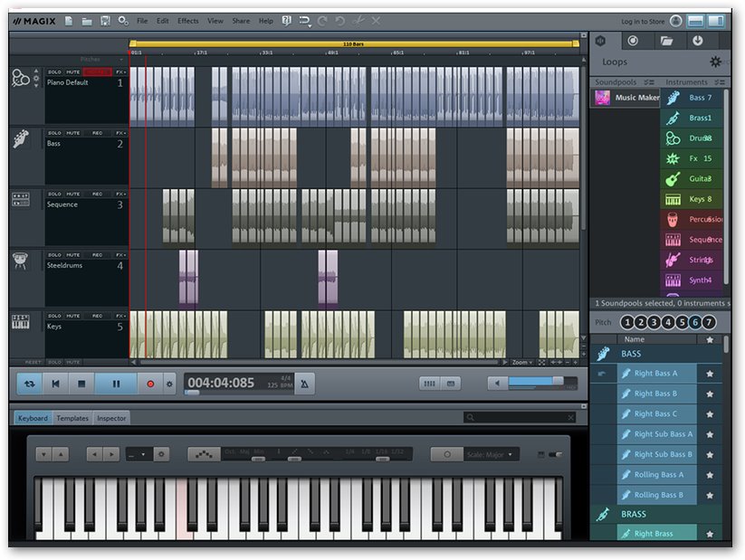Viewport: 745px width, 560px height.
Task: Open FX dropdown for the Steeldrums track
Action: point(120,255)
